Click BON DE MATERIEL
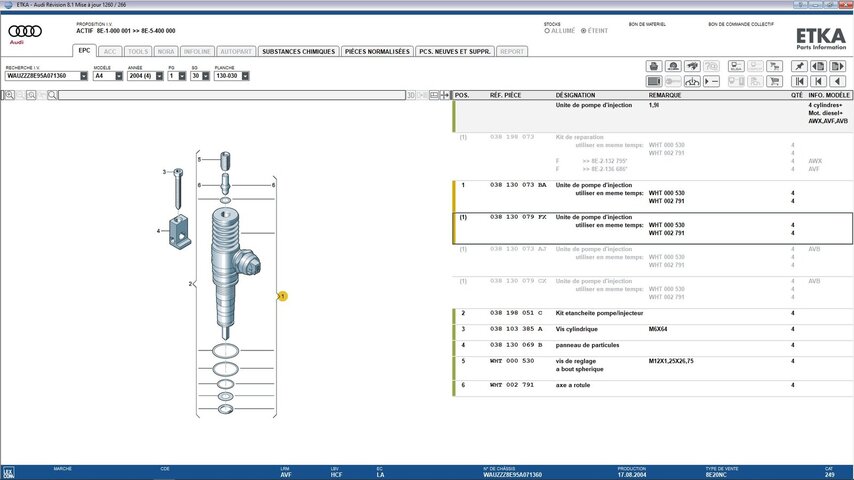Screen dimensions: 854x480 [x=647, y=25]
